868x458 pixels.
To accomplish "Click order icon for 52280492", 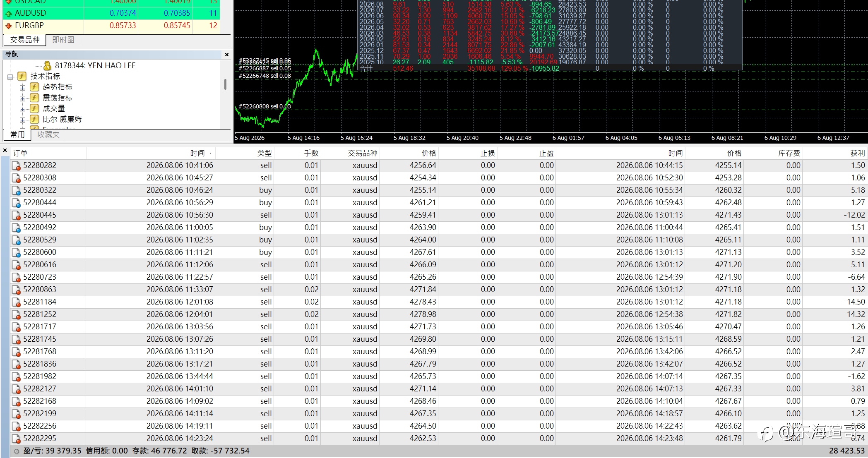I will 16,228.
